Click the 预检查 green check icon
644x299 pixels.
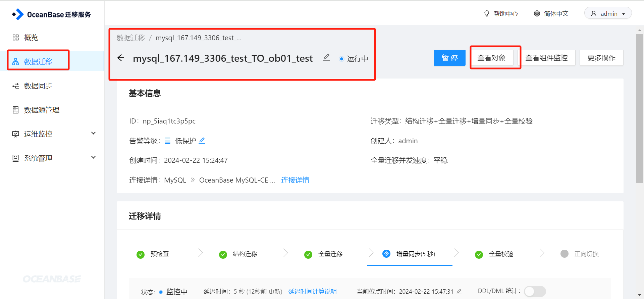click(141, 255)
